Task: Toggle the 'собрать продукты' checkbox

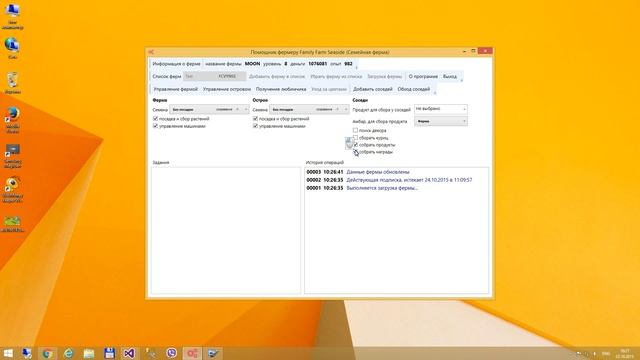Action: click(x=356, y=145)
